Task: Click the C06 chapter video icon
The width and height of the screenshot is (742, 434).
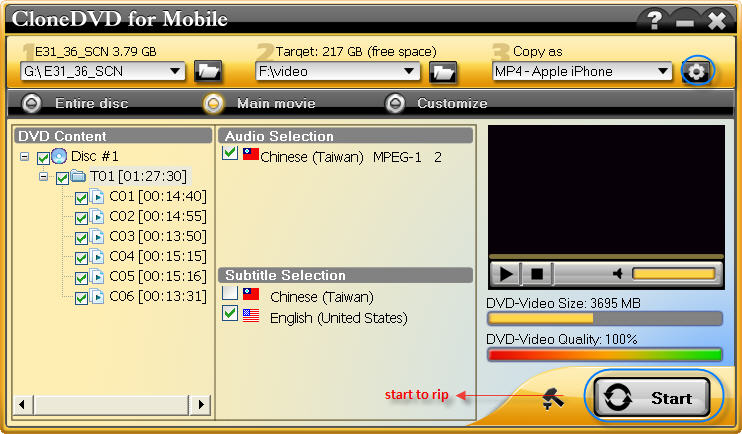Action: click(x=97, y=296)
